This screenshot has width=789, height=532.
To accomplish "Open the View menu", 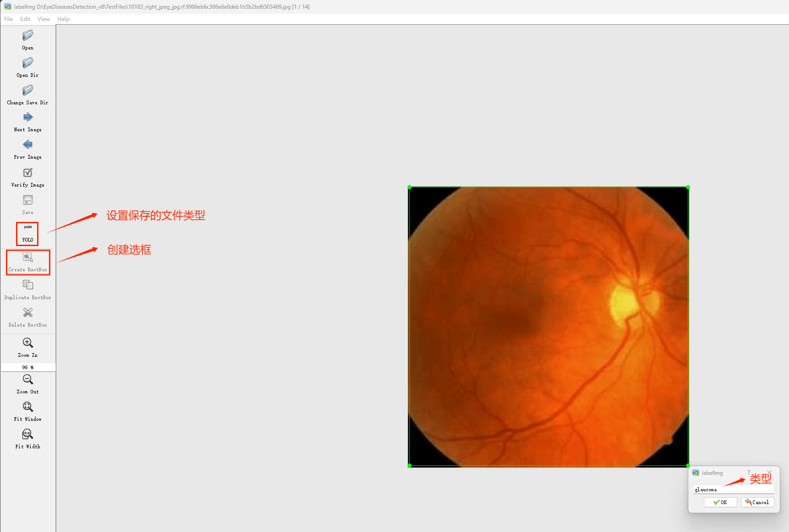I will click(43, 19).
